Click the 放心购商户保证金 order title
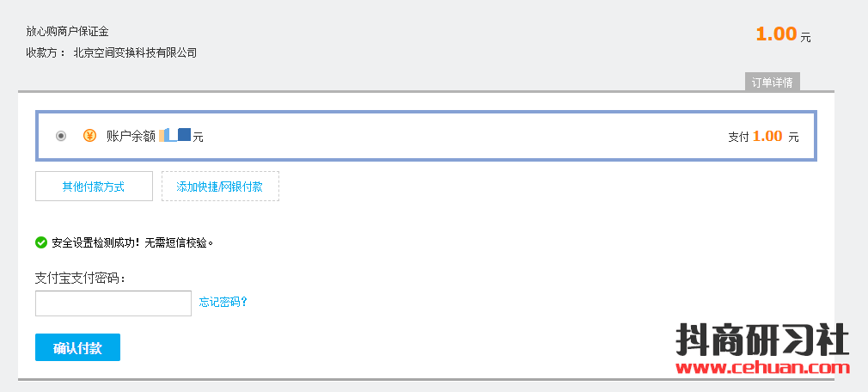Image resolution: width=868 pixels, height=392 pixels. [67, 31]
